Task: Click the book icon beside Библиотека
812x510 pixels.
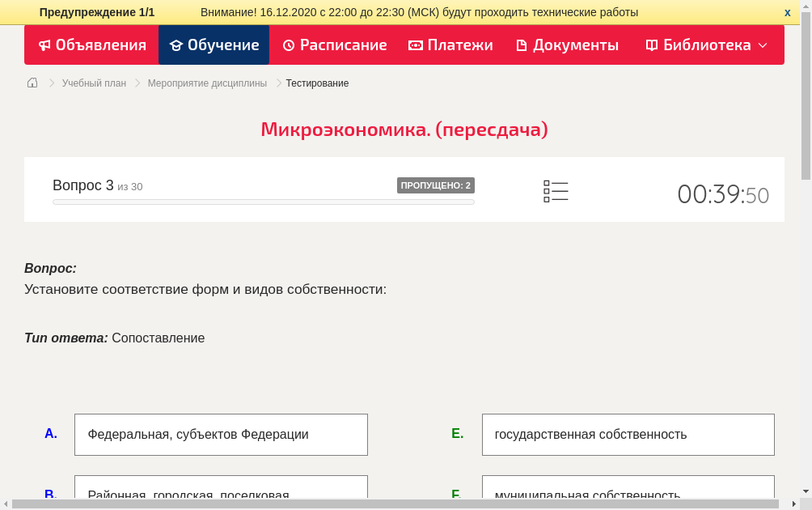Action: point(651,45)
